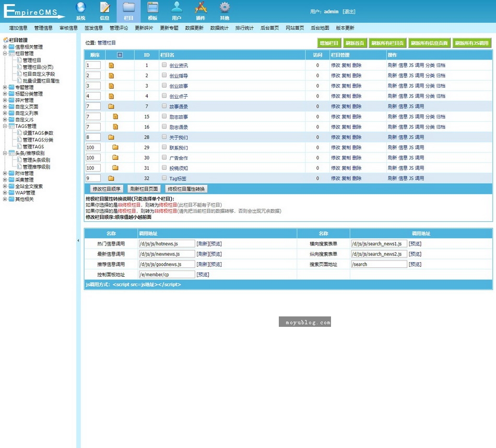Collapse the left sidebar with arrow handle
496x448 pixels.
(x=78, y=241)
